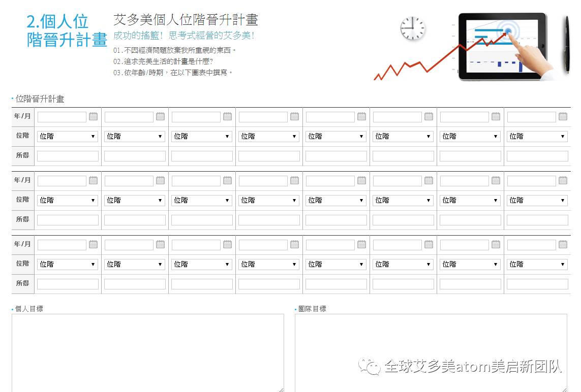Focus 年/月 date field in first table, column 1

click(x=62, y=117)
